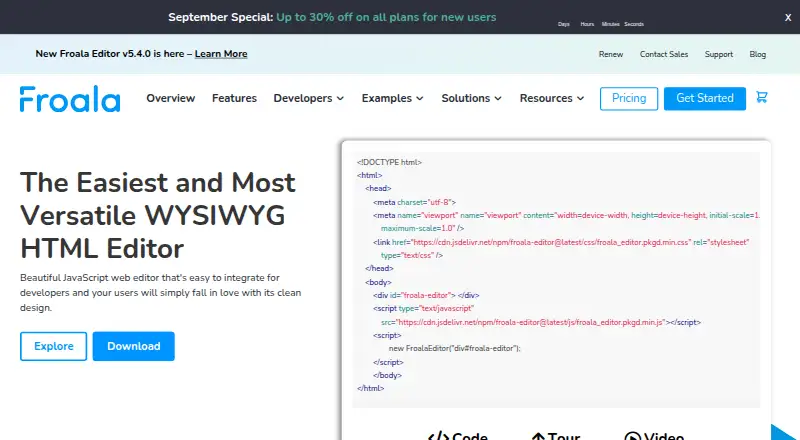Select the Code tab icon

point(438,436)
